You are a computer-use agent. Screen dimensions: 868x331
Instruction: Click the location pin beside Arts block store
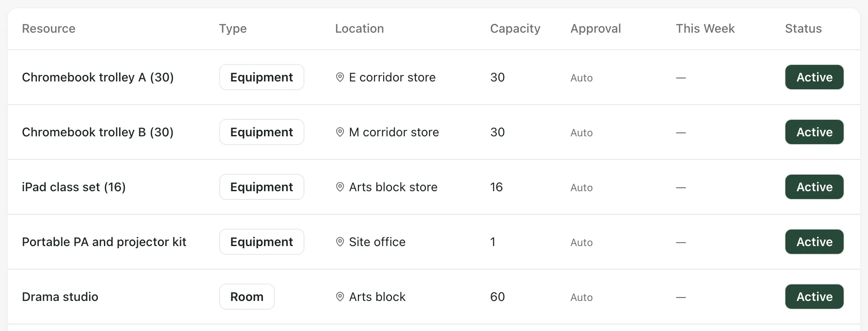tap(340, 187)
